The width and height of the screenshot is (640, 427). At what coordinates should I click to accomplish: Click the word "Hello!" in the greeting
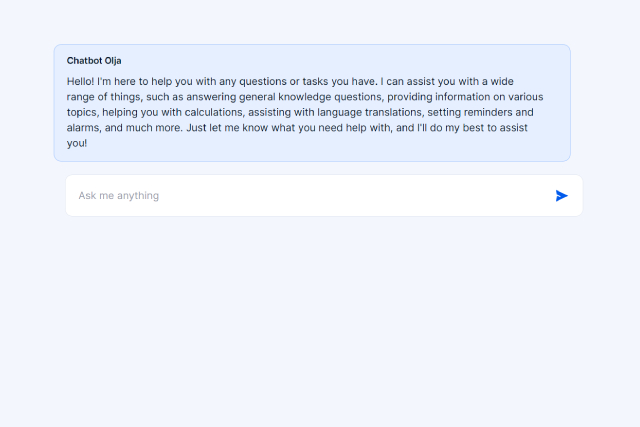pyautogui.click(x=81, y=80)
